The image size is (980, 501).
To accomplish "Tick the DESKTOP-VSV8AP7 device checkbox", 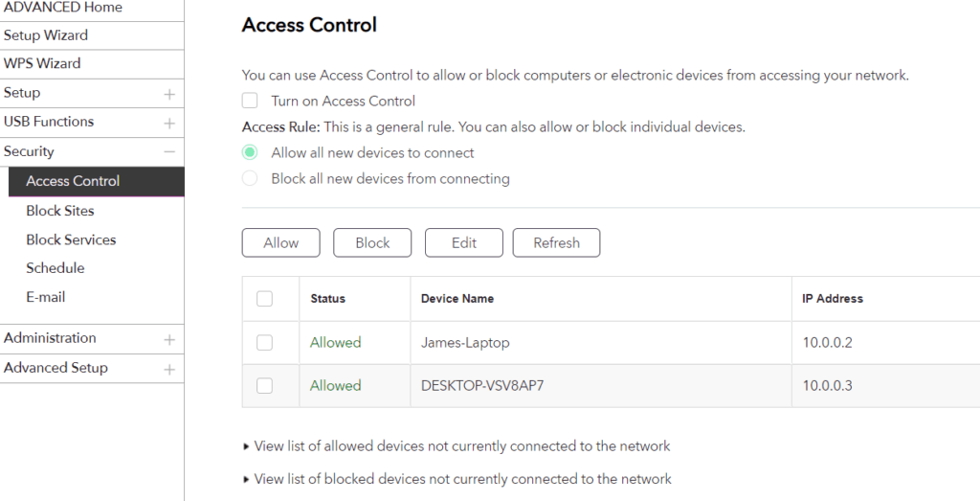I will point(265,385).
